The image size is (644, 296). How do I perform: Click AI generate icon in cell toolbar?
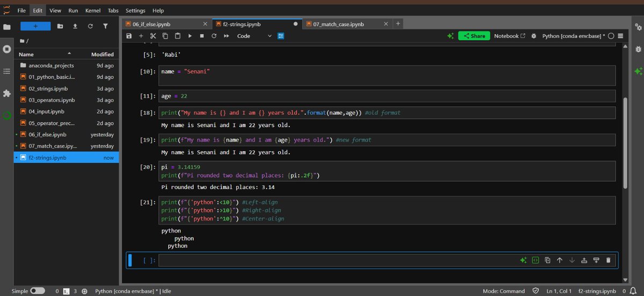(523, 260)
